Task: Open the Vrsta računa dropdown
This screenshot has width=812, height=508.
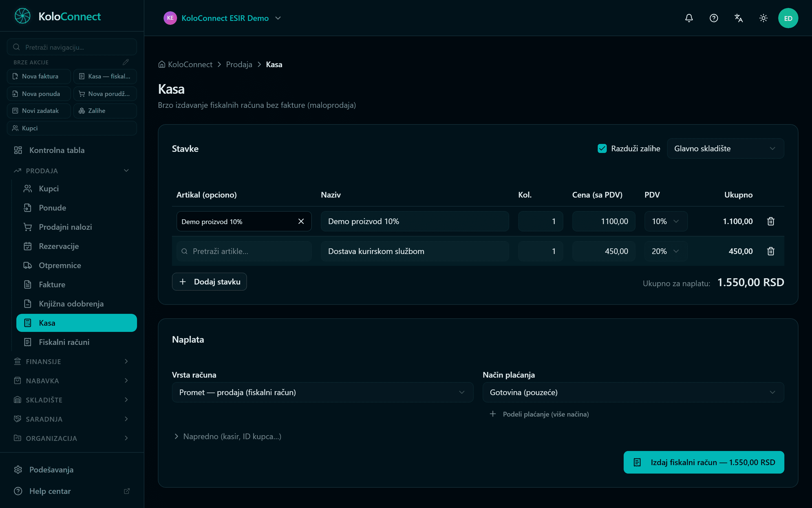Action: point(323,392)
